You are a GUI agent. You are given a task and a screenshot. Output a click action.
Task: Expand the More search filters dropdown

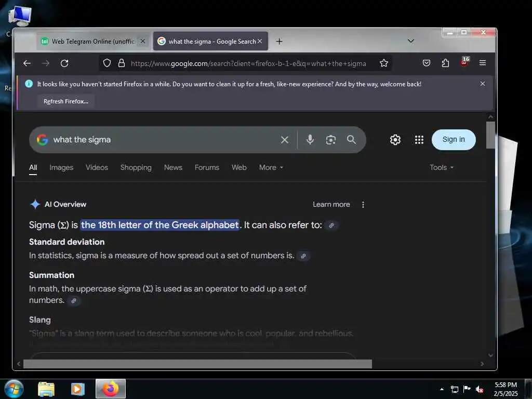tap(271, 168)
